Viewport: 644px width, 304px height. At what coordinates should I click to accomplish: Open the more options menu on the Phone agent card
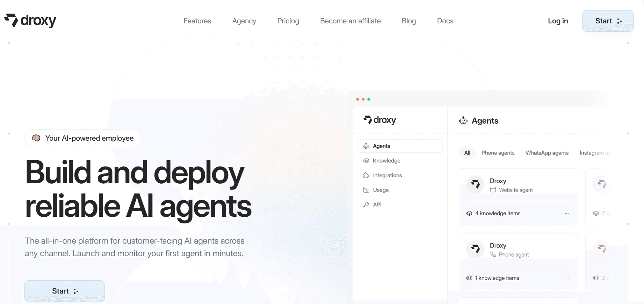(x=567, y=278)
